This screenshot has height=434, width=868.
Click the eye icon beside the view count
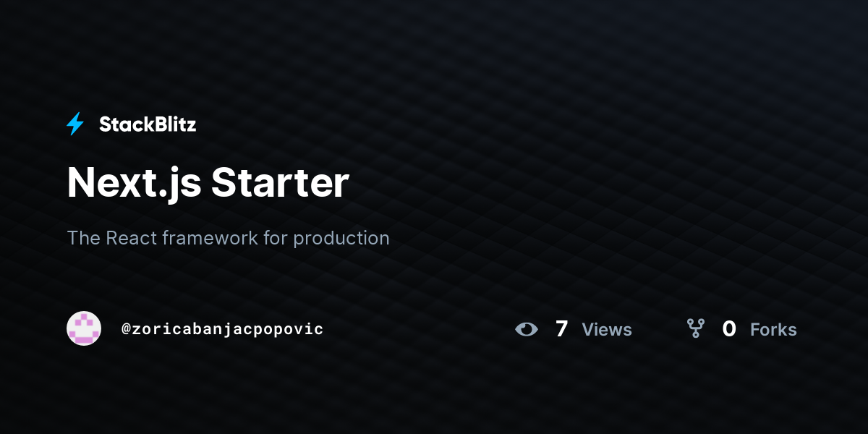pyautogui.click(x=527, y=329)
